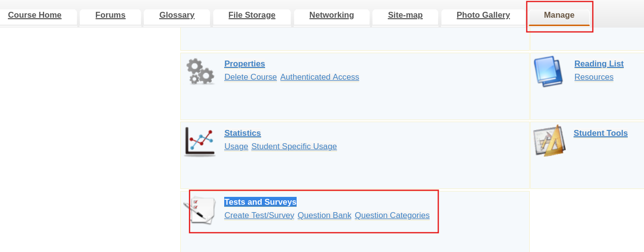Viewport: 644px width, 252px height.
Task: Open the Question Bank link
Action: [x=324, y=216]
